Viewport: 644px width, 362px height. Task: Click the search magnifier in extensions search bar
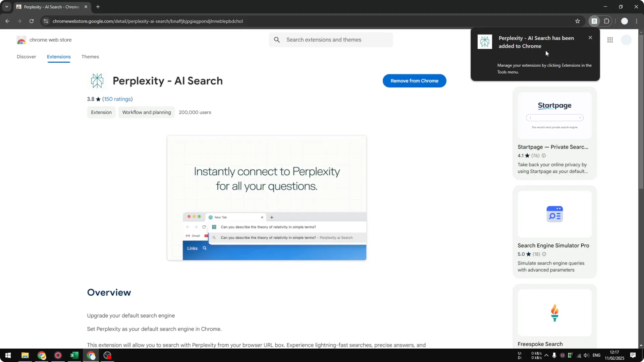(277, 40)
